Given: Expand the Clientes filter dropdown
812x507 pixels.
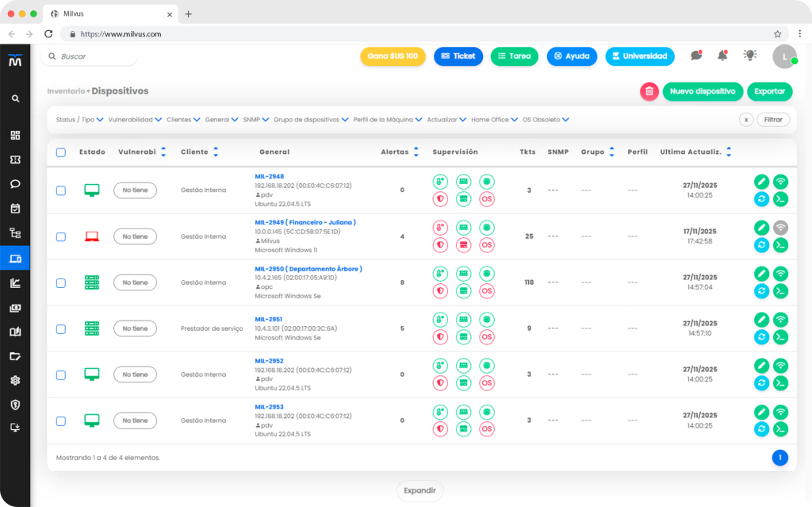Looking at the screenshot, I should (183, 120).
